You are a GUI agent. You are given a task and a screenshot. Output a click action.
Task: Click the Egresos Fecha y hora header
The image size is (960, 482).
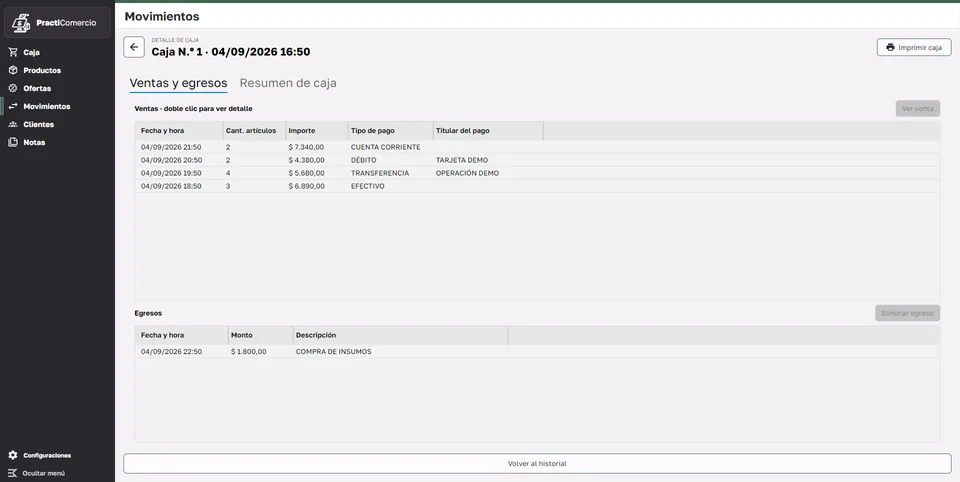coord(181,335)
